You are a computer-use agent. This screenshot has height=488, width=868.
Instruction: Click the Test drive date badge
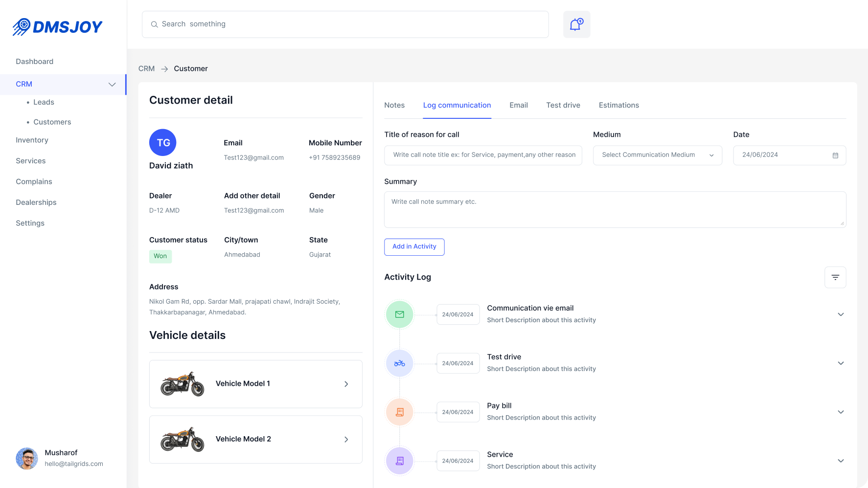point(458,363)
